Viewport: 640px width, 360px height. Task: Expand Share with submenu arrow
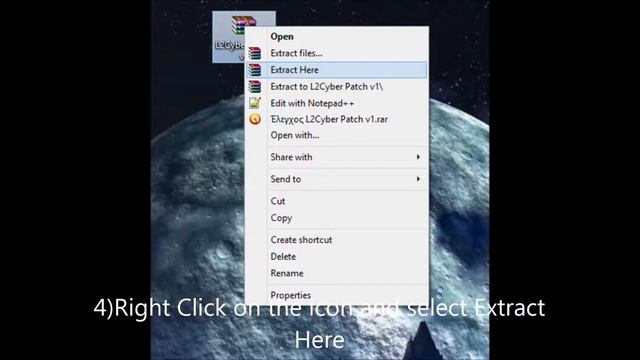(x=418, y=157)
